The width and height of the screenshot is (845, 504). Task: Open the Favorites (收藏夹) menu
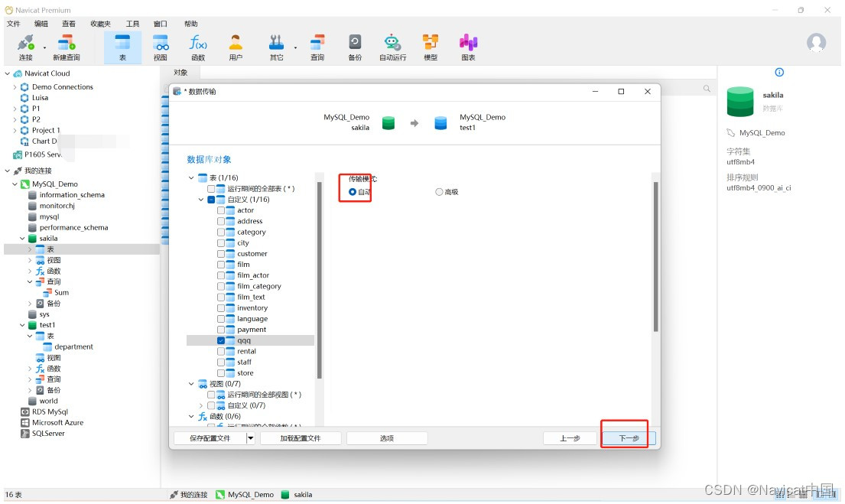pos(100,24)
